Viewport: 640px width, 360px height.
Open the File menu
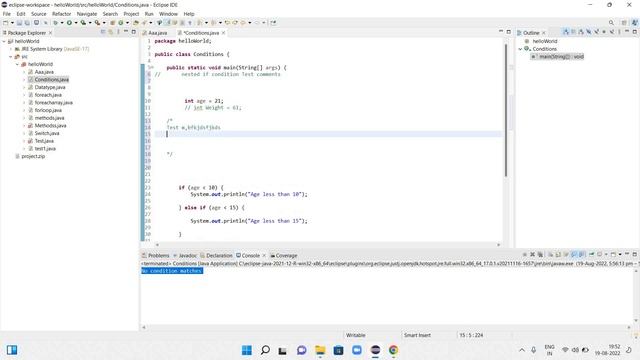click(7, 14)
